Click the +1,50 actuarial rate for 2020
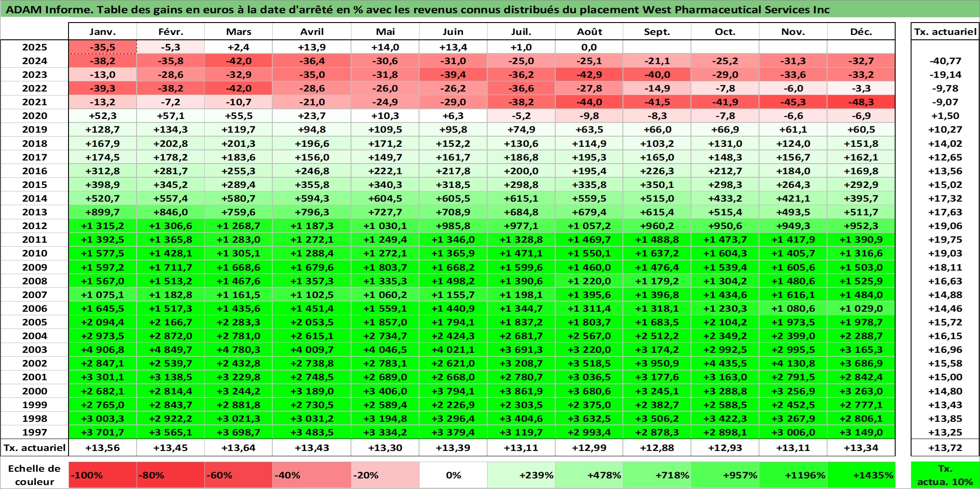Image resolution: width=980 pixels, height=489 pixels. click(x=945, y=116)
